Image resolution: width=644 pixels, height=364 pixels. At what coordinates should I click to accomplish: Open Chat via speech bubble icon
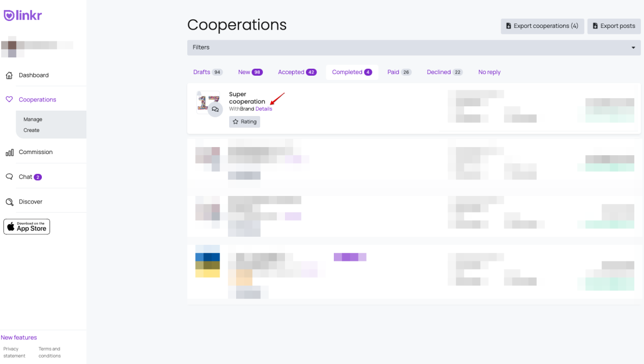pos(9,177)
